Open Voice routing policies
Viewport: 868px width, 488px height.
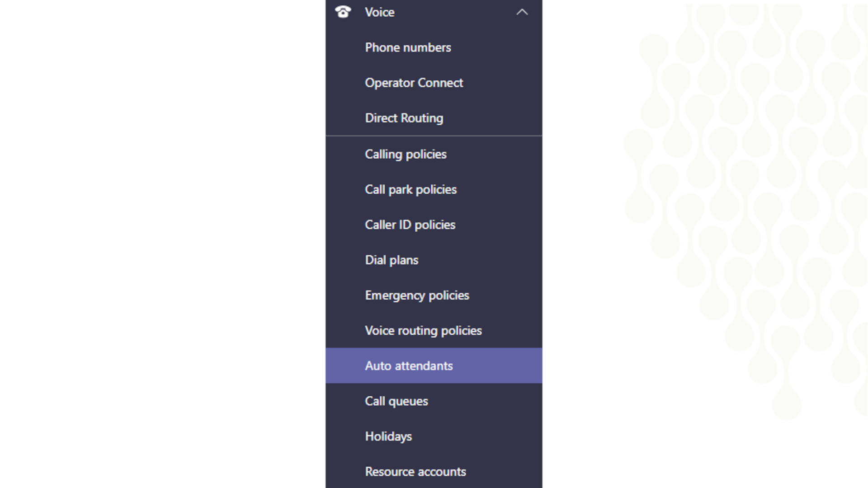[x=423, y=330]
